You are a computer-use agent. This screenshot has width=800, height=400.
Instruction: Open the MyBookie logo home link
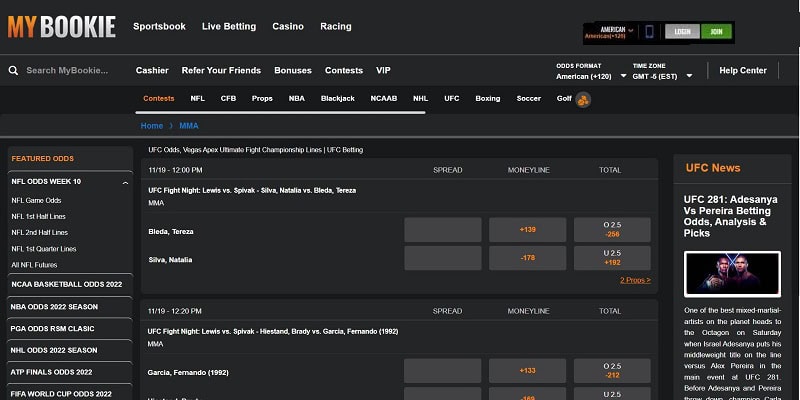(61, 27)
